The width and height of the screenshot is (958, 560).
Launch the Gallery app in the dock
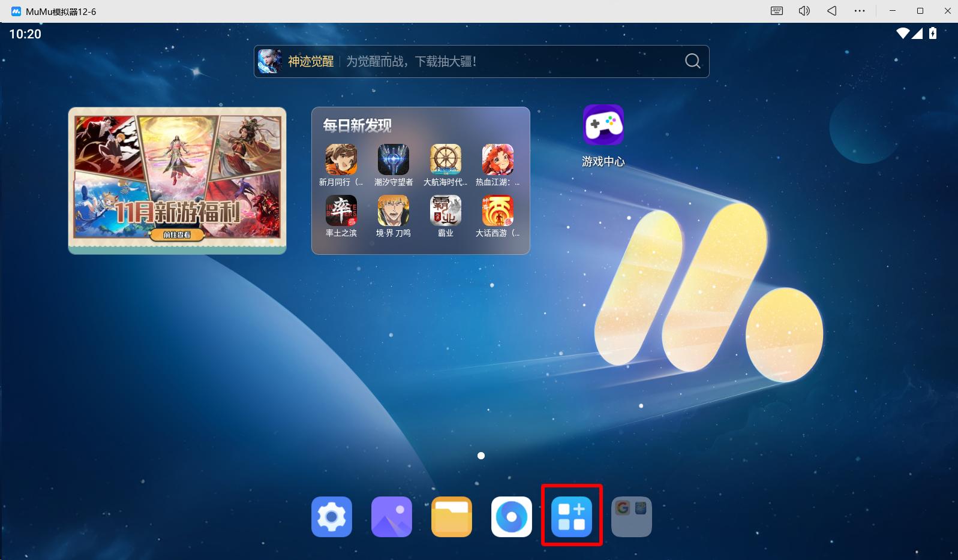tap(391, 516)
